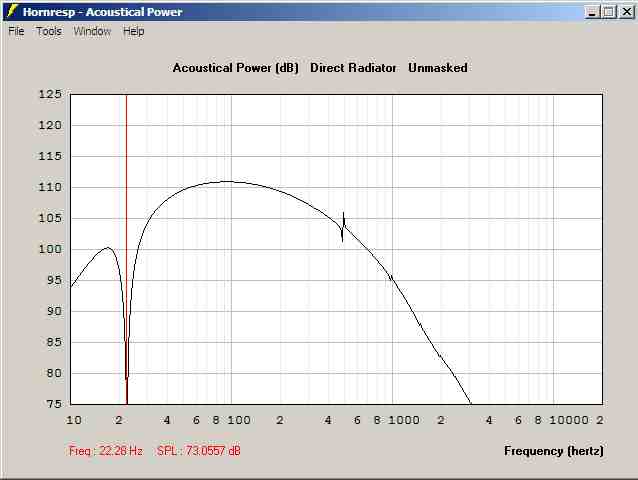
Task: Click the response spike near 500 Hz
Action: point(343,227)
